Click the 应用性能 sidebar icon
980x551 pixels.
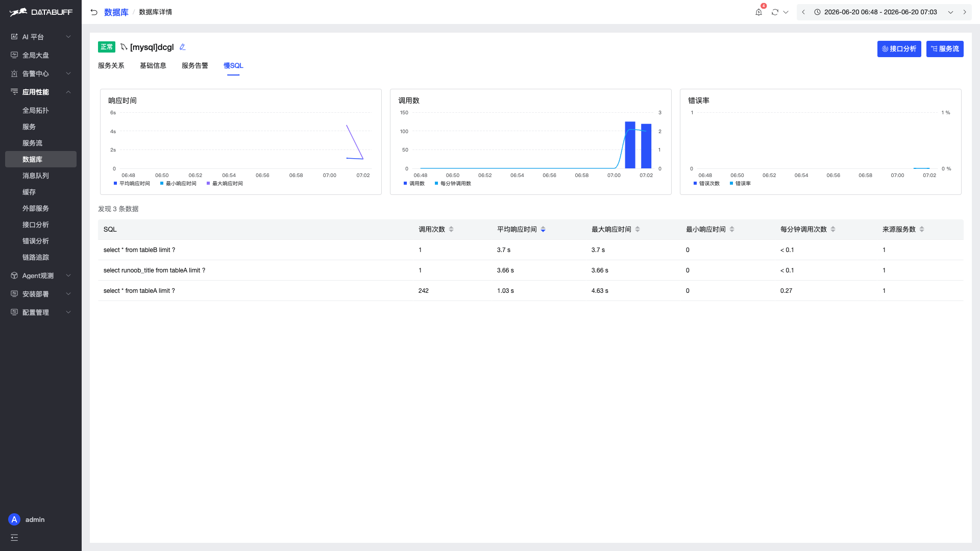(14, 92)
